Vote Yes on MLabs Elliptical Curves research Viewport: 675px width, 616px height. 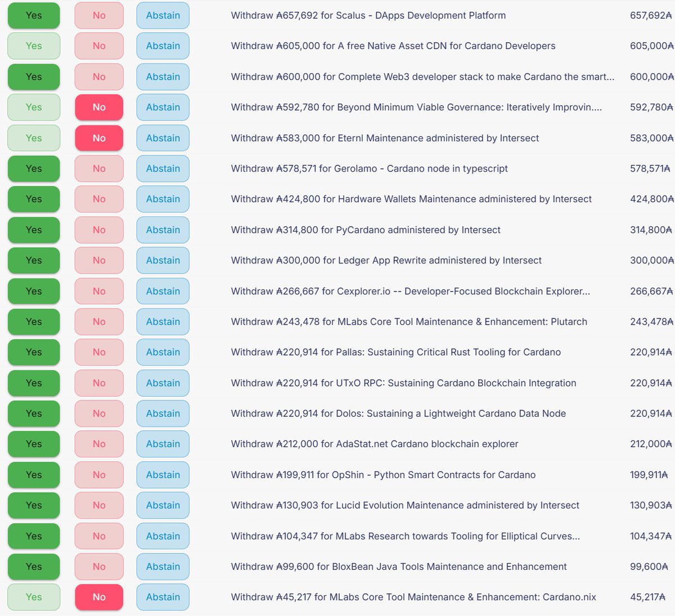(34, 536)
